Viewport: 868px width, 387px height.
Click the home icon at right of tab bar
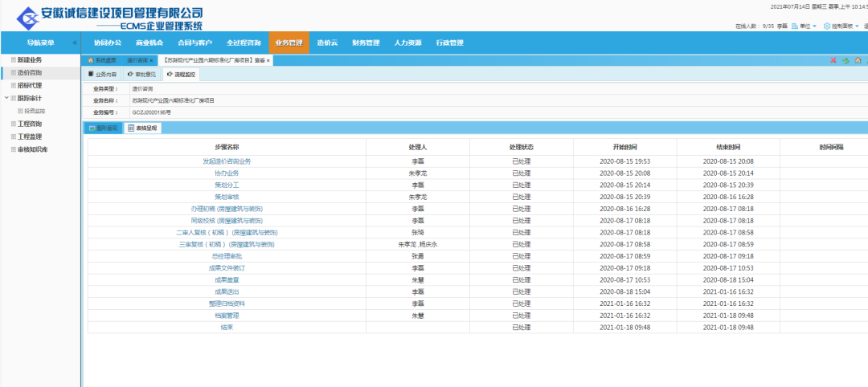[x=858, y=60]
